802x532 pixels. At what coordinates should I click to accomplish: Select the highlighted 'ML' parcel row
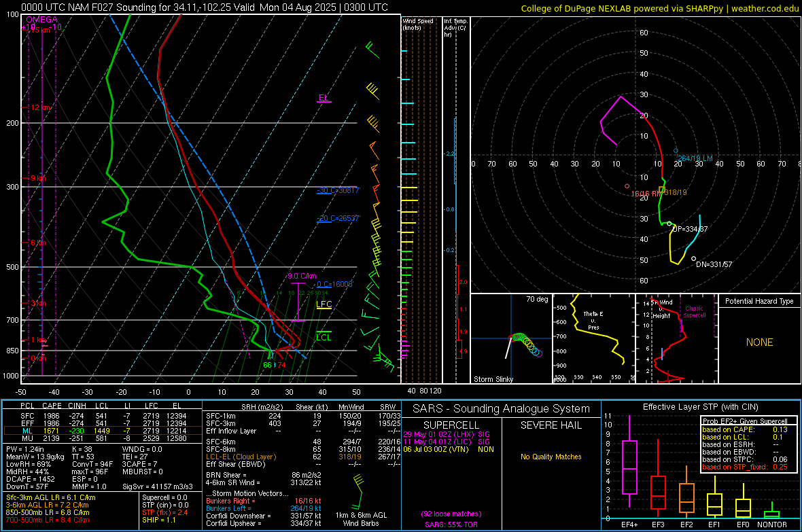(103, 431)
